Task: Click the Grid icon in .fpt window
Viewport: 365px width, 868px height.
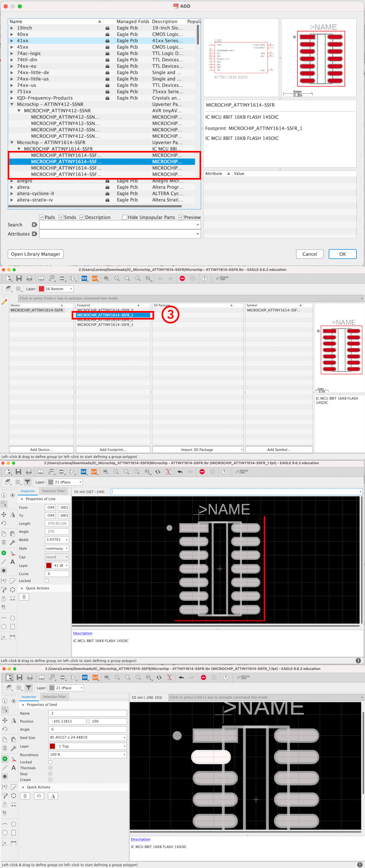Action: tap(19, 688)
